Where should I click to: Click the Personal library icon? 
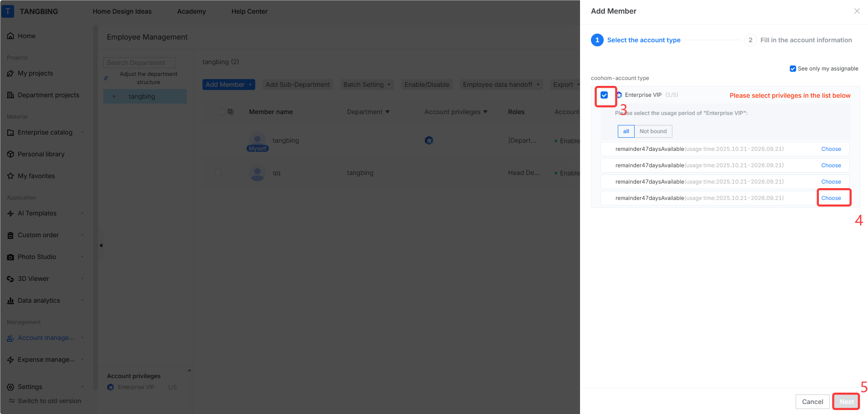pos(10,154)
